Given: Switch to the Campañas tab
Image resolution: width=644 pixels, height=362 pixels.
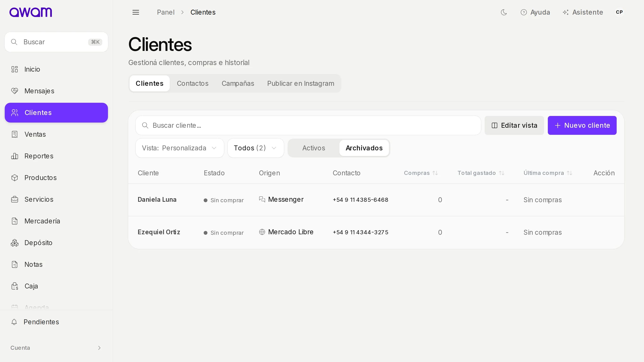Looking at the screenshot, I should (x=238, y=83).
